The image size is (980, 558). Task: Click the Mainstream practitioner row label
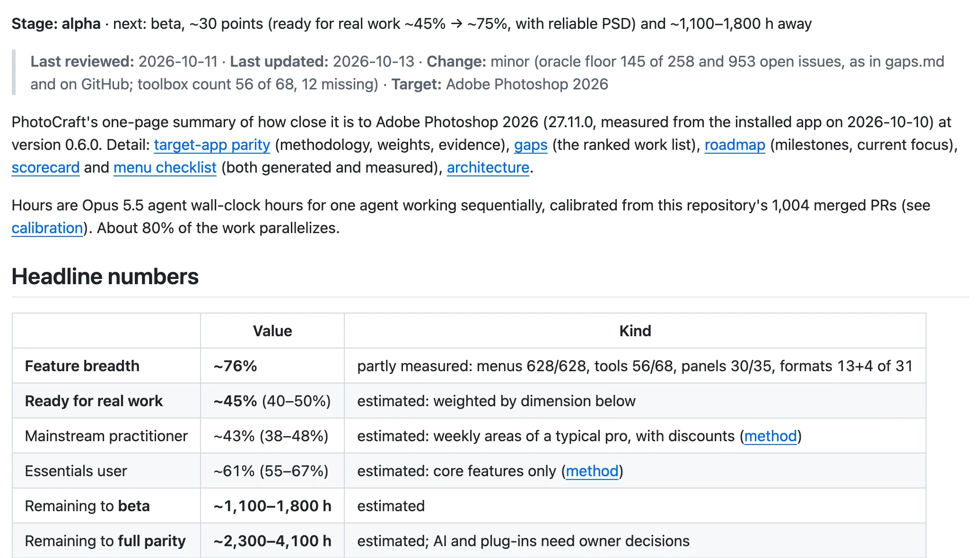[x=106, y=436]
